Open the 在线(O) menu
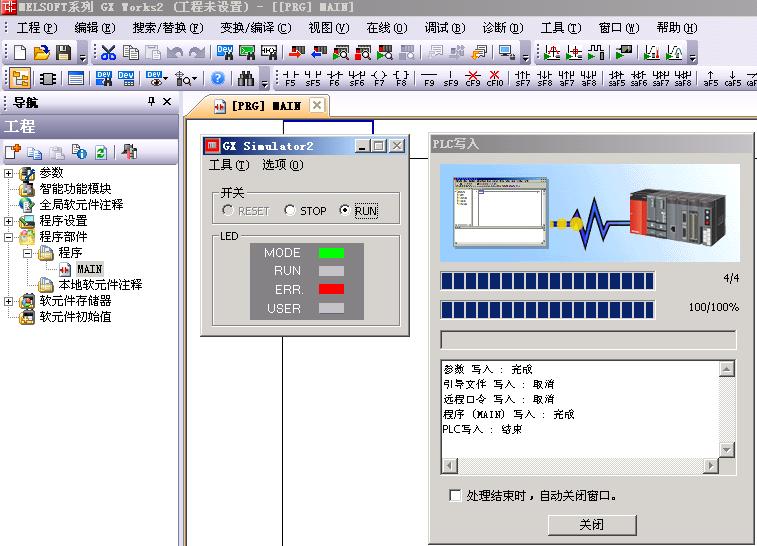 point(386,28)
